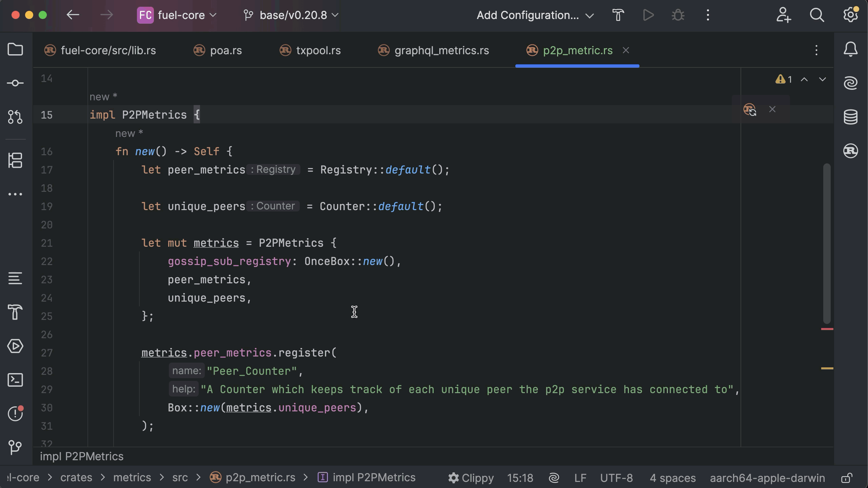Open the Structure tool window
This screenshot has width=868, height=488.
tap(15, 160)
